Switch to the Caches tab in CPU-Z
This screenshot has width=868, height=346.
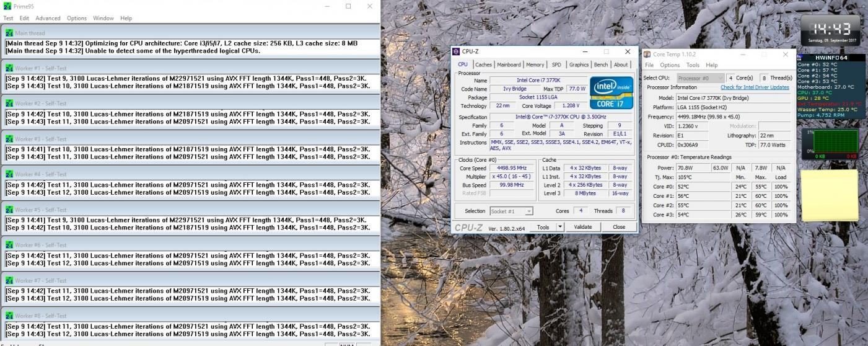click(x=483, y=64)
